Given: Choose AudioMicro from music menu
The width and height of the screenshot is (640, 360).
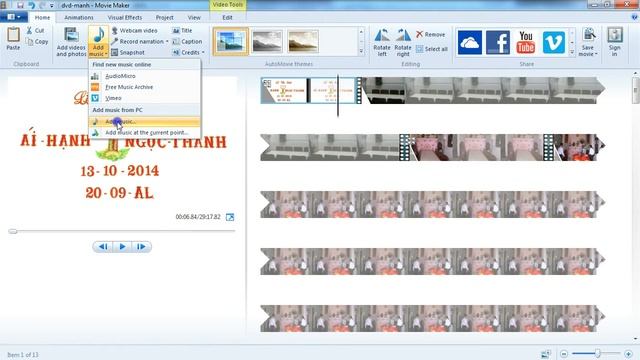Looking at the screenshot, I should click(x=144, y=76).
